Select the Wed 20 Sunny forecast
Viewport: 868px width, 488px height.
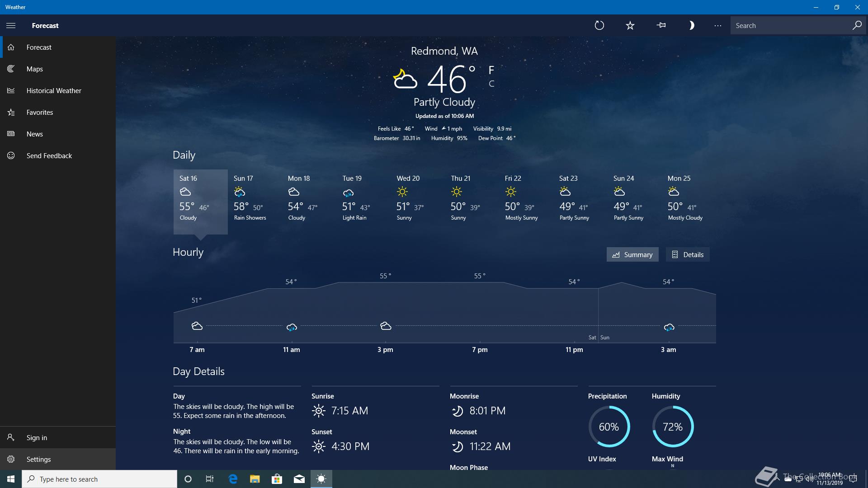[x=417, y=202]
